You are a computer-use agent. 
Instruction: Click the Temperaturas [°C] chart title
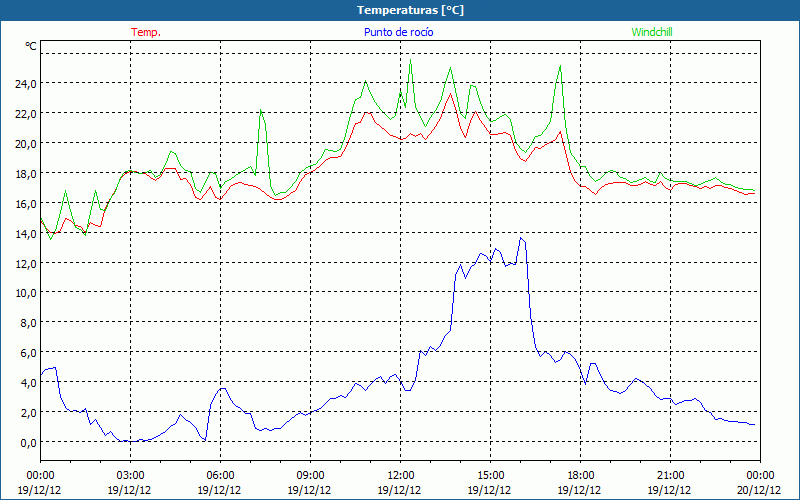click(x=411, y=10)
